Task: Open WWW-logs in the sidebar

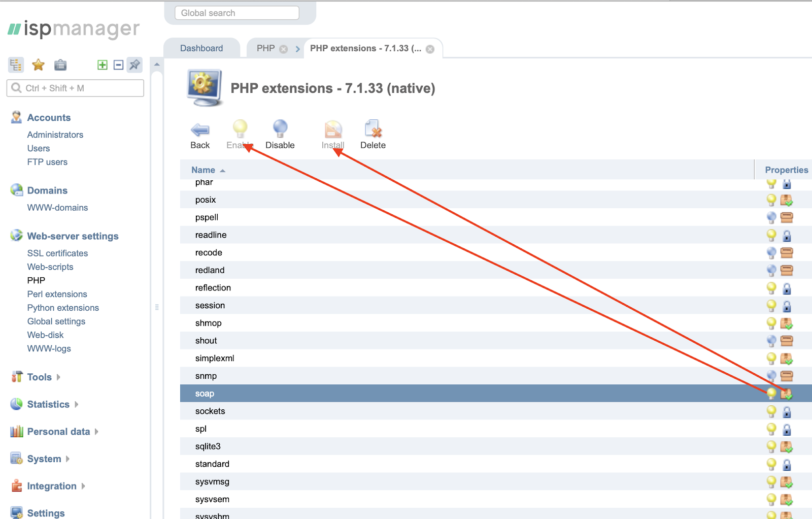Action: pyautogui.click(x=49, y=349)
